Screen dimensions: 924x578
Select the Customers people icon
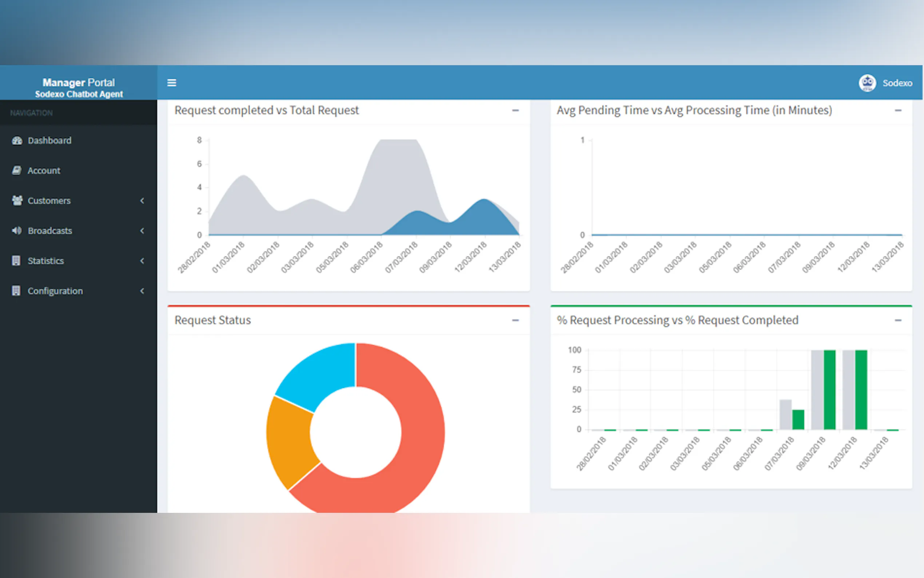click(17, 201)
